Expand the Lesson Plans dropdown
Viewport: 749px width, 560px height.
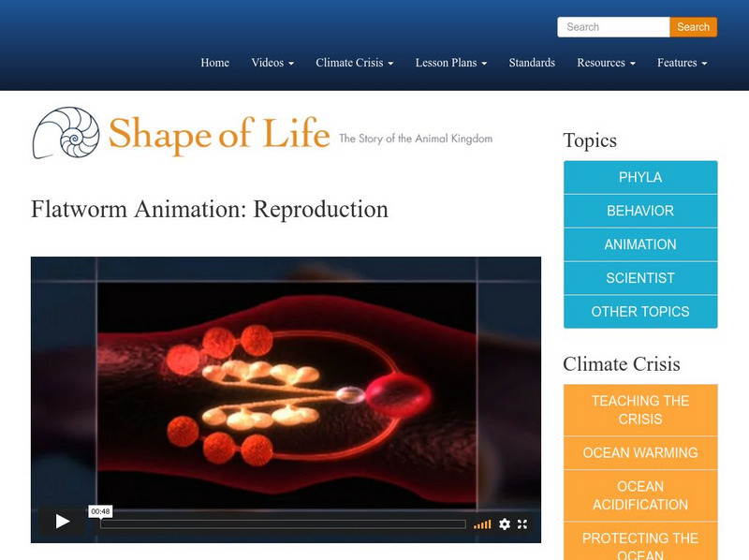click(451, 63)
